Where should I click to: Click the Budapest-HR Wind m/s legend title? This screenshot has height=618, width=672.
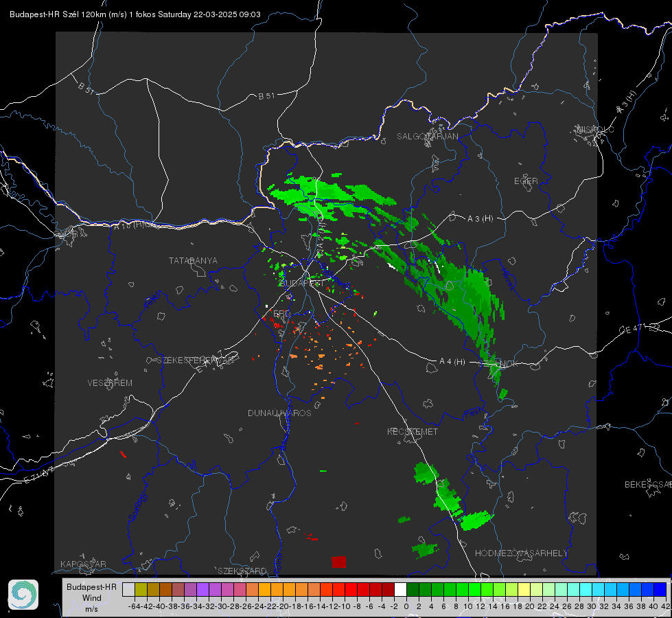pos(92,598)
